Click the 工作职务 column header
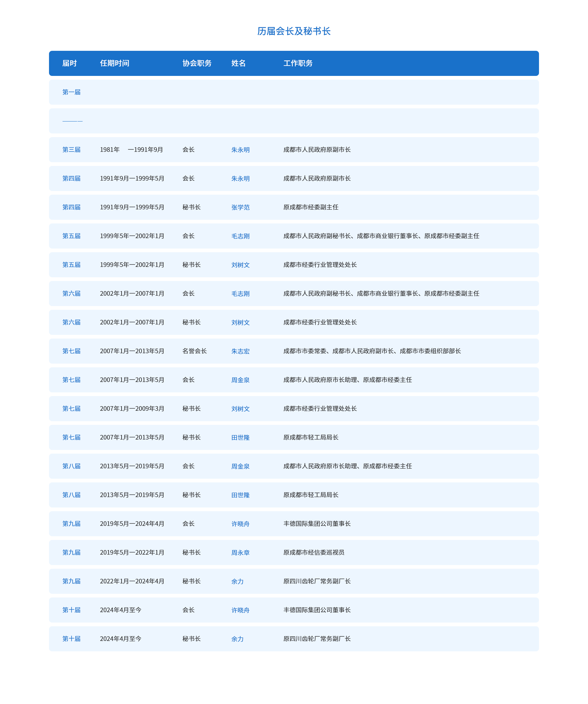Screen dimensions: 588x704 pos(298,63)
